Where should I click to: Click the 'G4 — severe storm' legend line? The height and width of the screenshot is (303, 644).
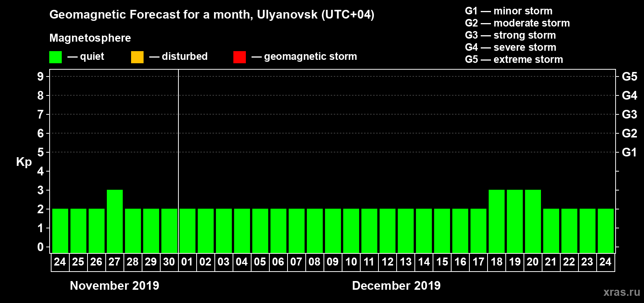coord(510,47)
